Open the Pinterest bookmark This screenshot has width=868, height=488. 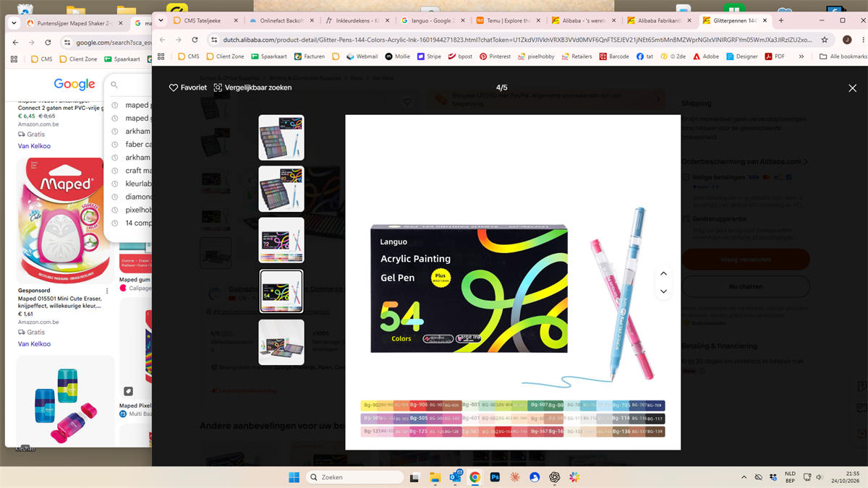click(495, 56)
